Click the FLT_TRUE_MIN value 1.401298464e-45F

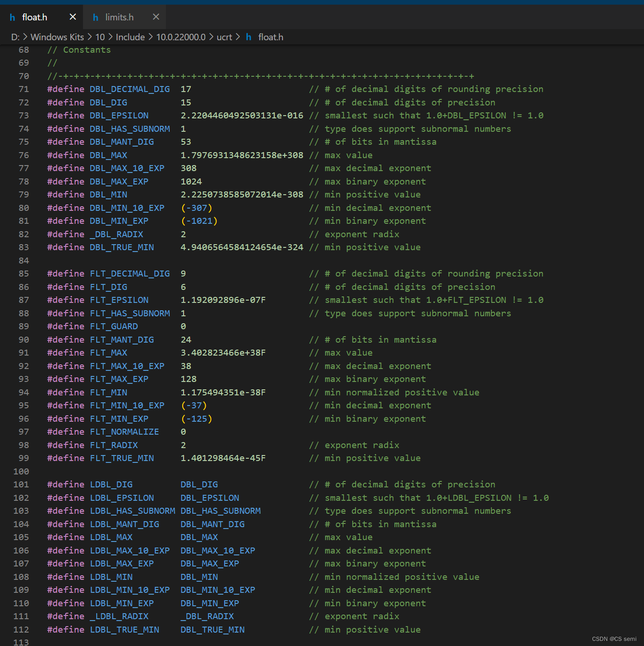tap(223, 458)
